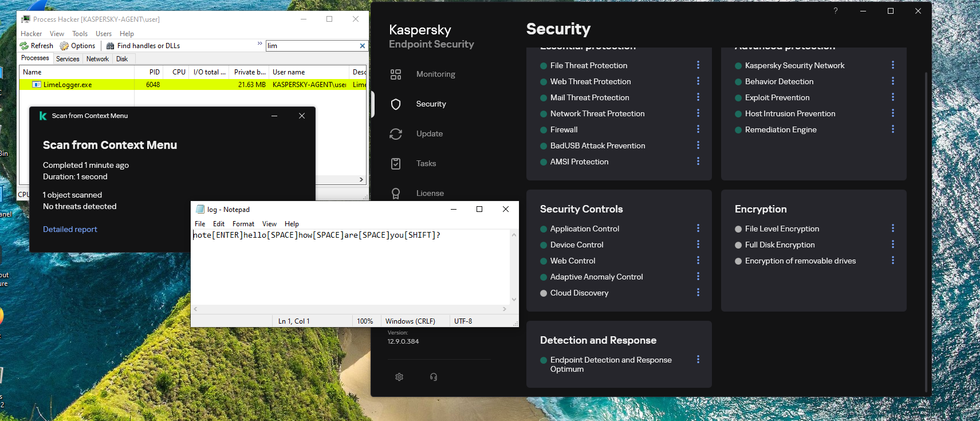Click the File Threat Protection component label
The image size is (980, 421).
588,65
